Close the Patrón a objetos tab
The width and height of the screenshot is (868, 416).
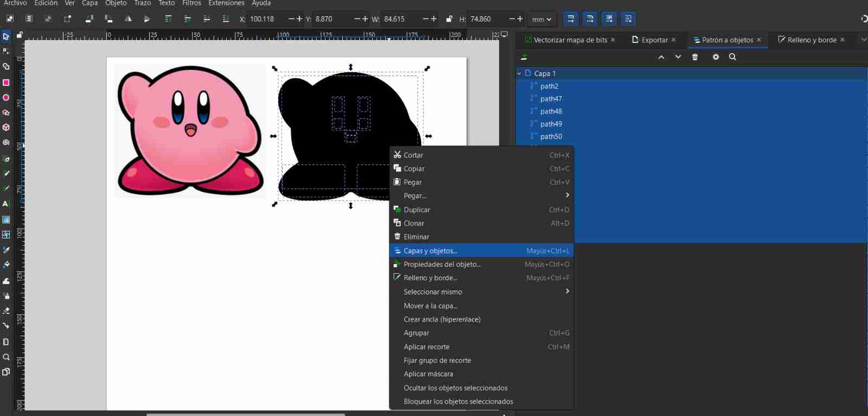coord(759,40)
